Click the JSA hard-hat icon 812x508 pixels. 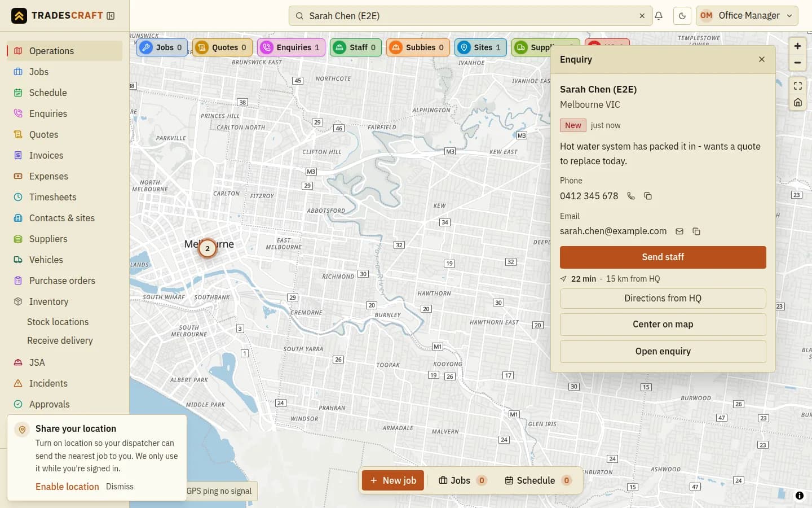point(18,362)
